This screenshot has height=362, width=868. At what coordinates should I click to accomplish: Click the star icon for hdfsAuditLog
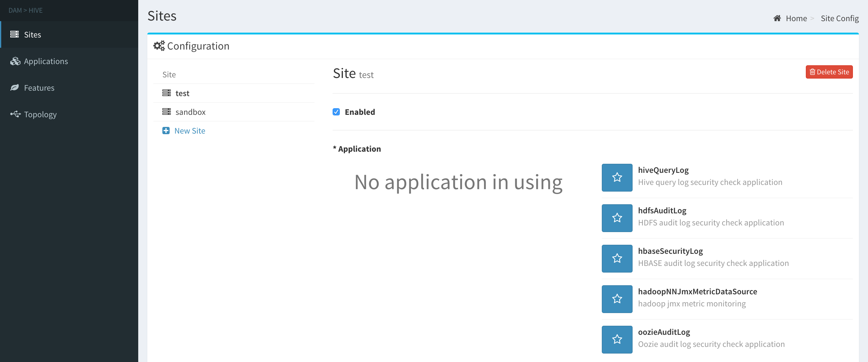tap(617, 218)
